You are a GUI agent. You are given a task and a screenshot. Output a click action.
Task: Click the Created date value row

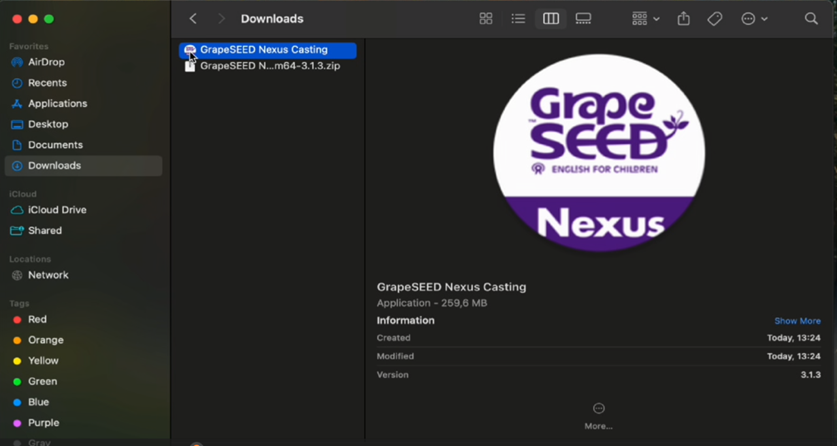pyautogui.click(x=598, y=338)
